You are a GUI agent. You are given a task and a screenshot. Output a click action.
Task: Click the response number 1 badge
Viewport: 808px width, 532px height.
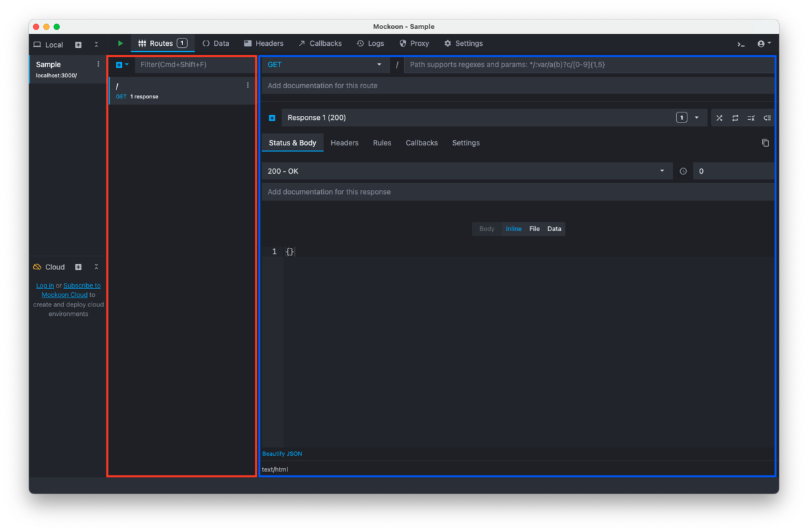(x=681, y=118)
